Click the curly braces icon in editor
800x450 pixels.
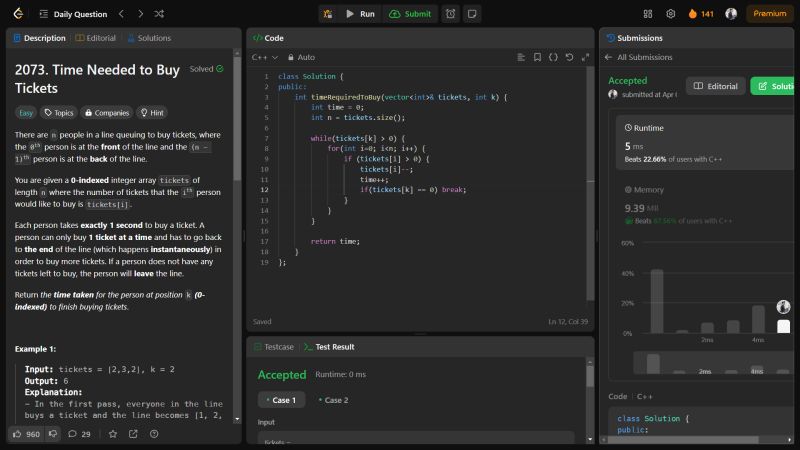click(553, 57)
